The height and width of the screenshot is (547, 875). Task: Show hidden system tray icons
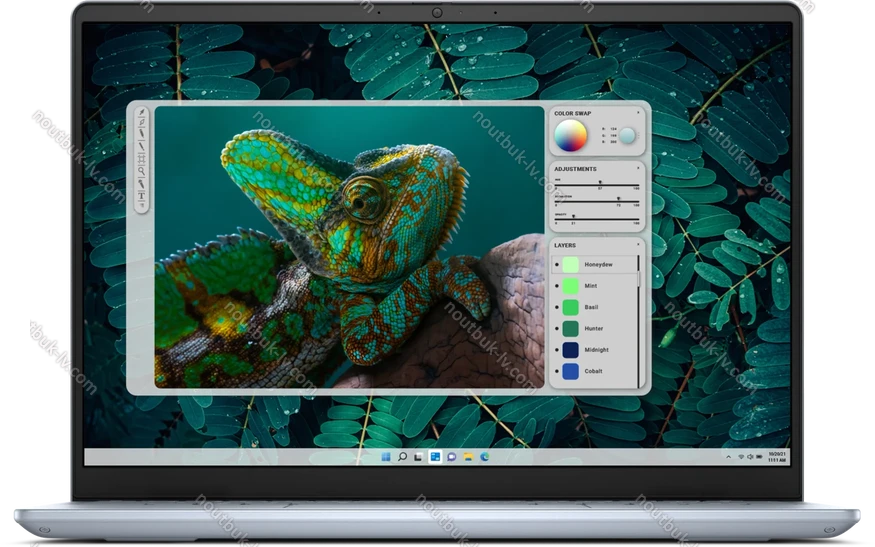729,456
